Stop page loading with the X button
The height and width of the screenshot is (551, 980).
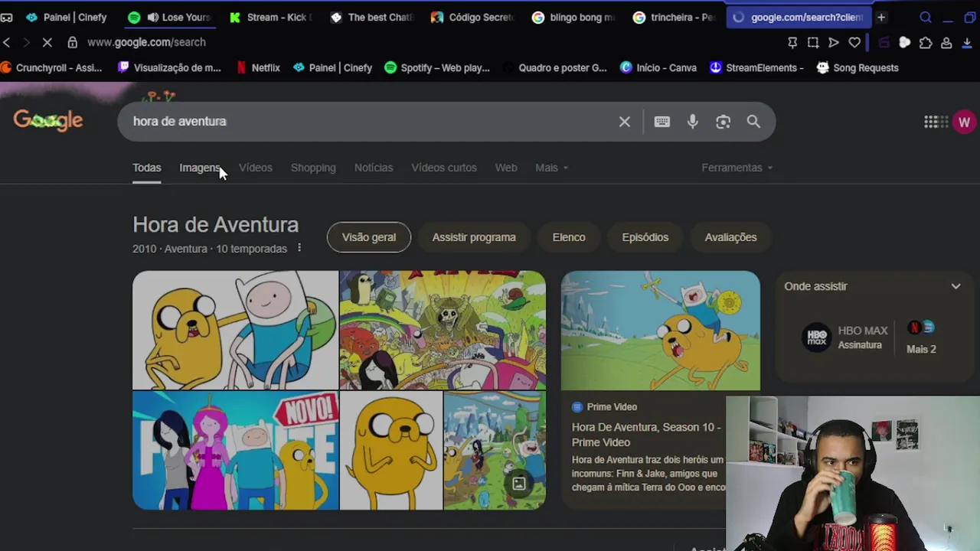(47, 42)
